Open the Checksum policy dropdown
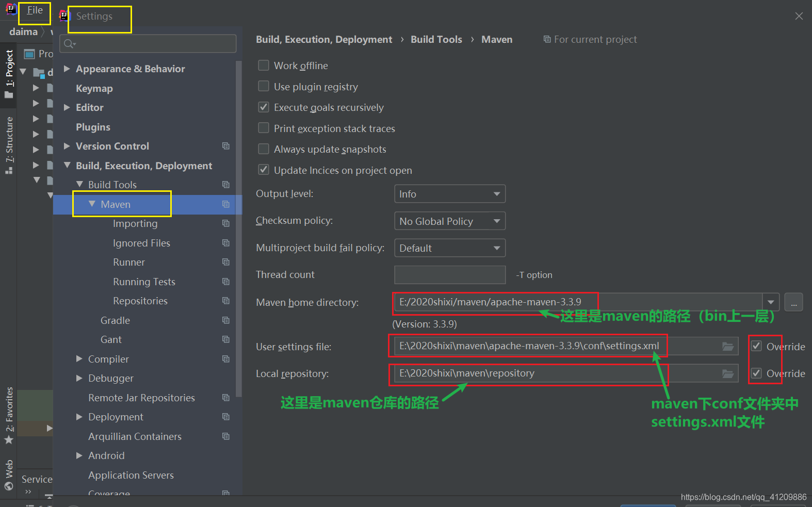Viewport: 812px width, 507px height. coord(450,221)
